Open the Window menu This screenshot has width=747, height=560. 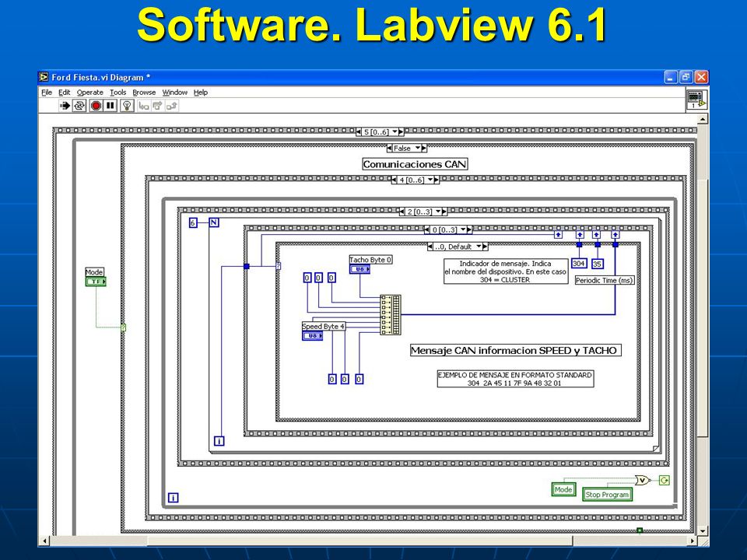tap(175, 93)
